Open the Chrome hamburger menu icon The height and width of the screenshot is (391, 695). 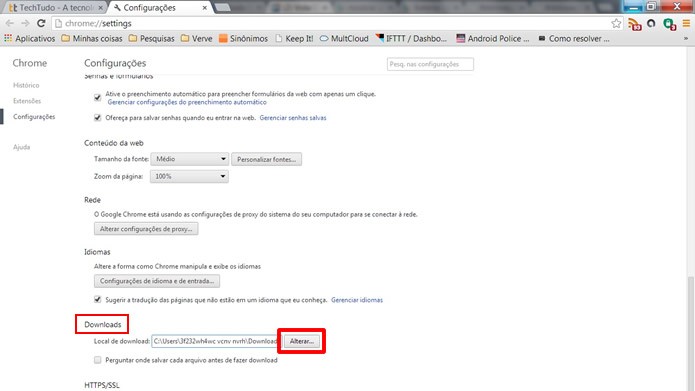[x=686, y=23]
